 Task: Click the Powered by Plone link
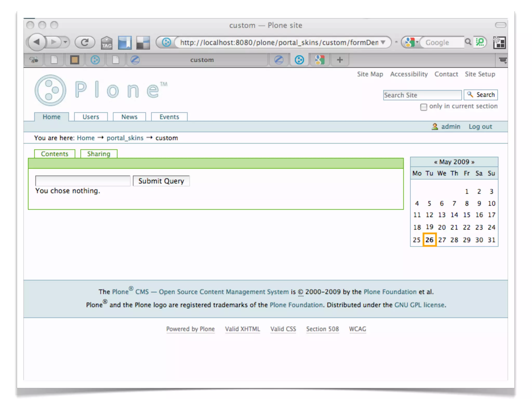pyautogui.click(x=190, y=329)
